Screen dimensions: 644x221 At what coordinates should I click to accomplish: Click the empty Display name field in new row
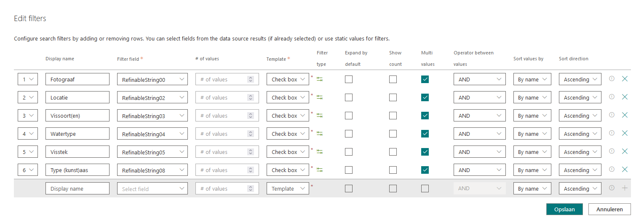tap(77, 189)
